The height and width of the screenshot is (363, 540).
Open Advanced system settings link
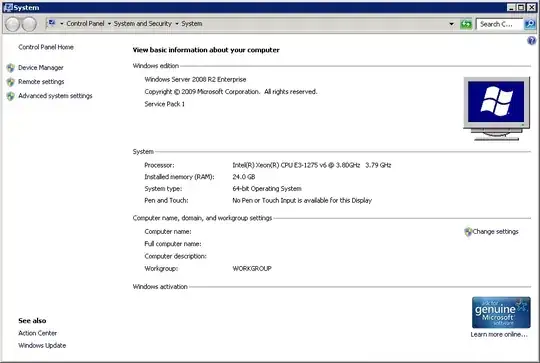point(55,96)
